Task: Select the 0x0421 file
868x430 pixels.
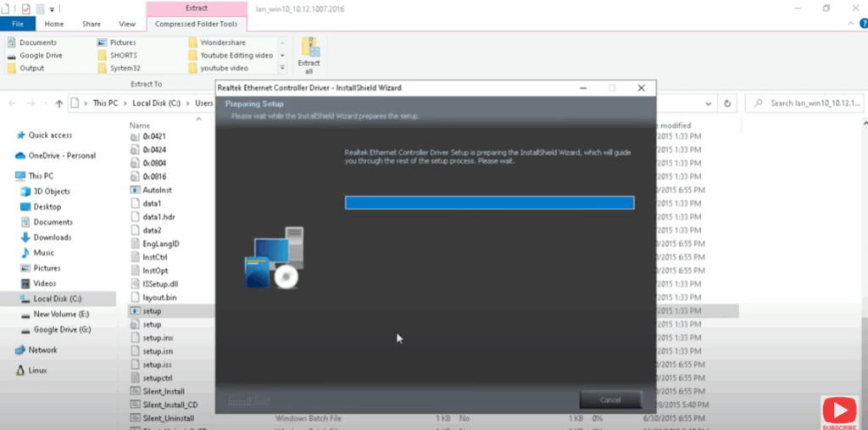Action: [x=148, y=137]
